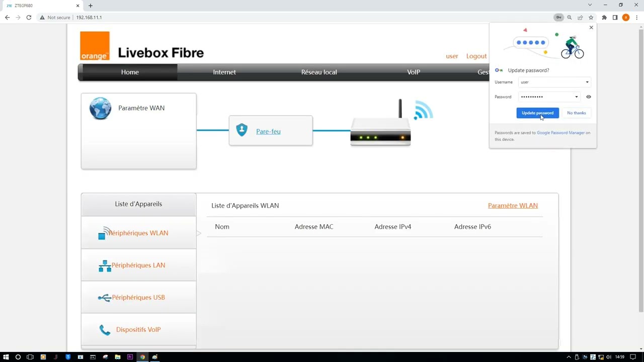Click the Not secure warning icon

42,18
